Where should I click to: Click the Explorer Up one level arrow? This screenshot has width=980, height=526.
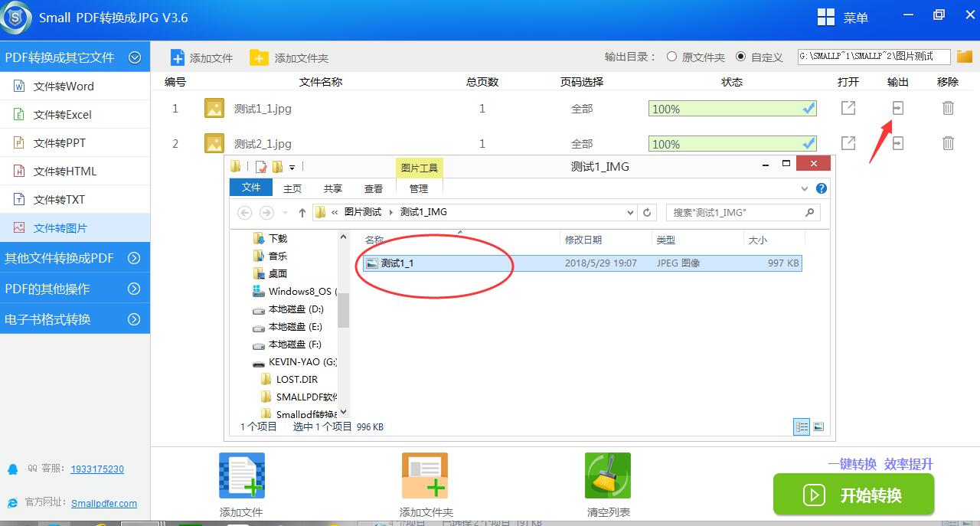pyautogui.click(x=302, y=213)
